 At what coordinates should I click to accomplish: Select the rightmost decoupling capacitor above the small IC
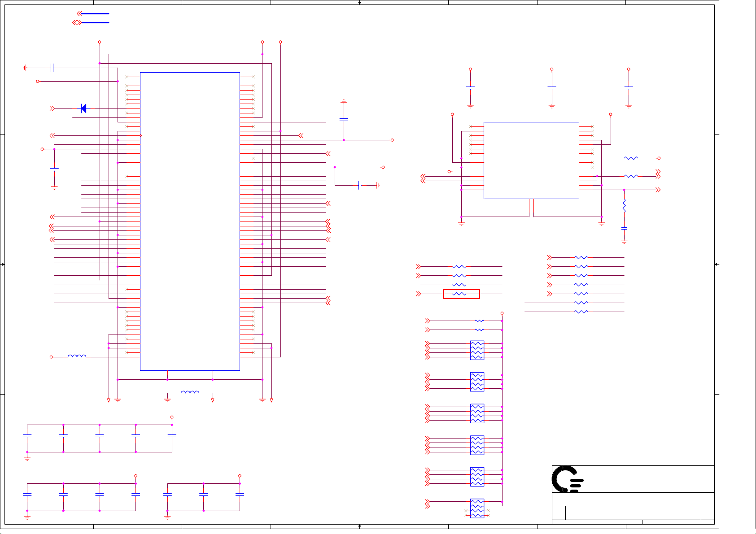pos(629,88)
